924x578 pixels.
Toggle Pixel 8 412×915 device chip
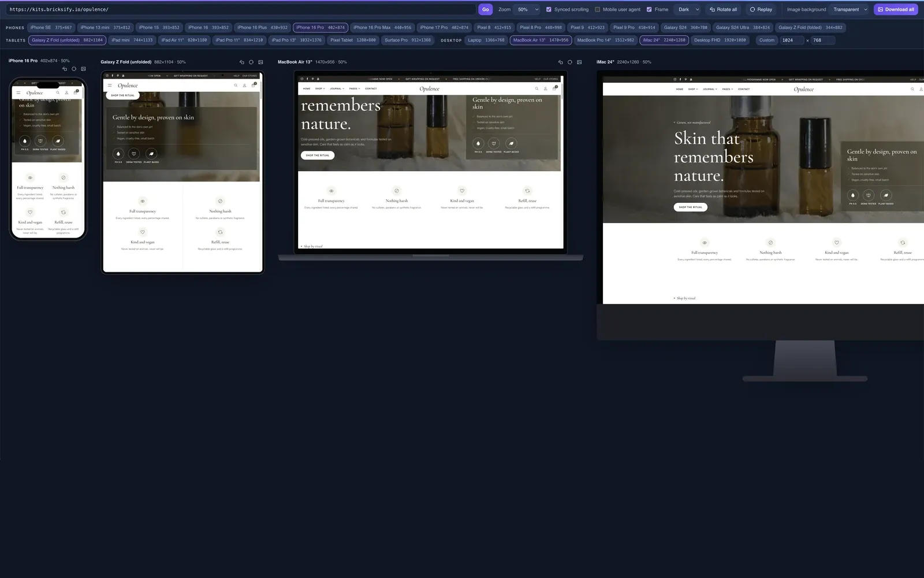(494, 27)
